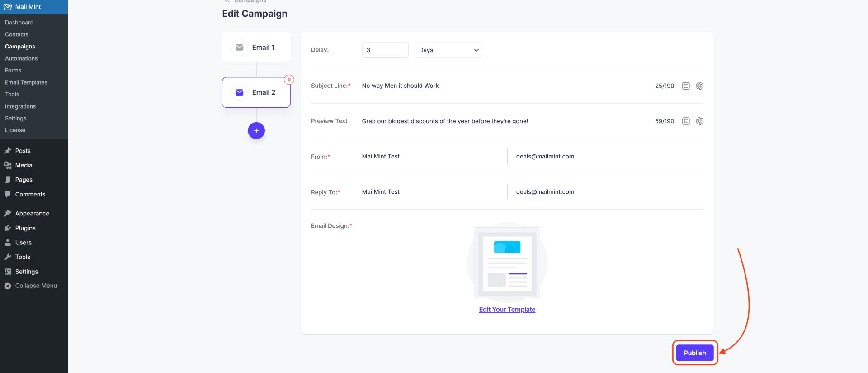Image resolution: width=868 pixels, height=373 pixels.
Task: Open Automations in sidebar
Action: [x=21, y=58]
